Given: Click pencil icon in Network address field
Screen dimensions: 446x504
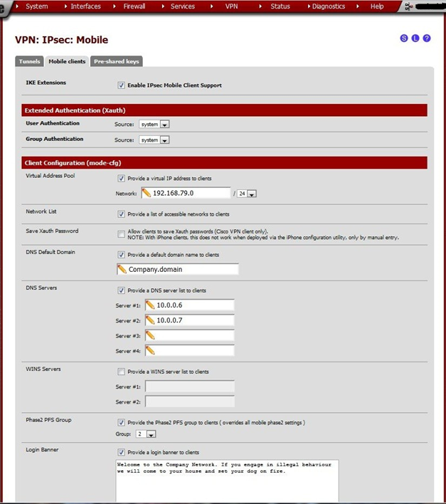Looking at the screenshot, I should pyautogui.click(x=146, y=193).
